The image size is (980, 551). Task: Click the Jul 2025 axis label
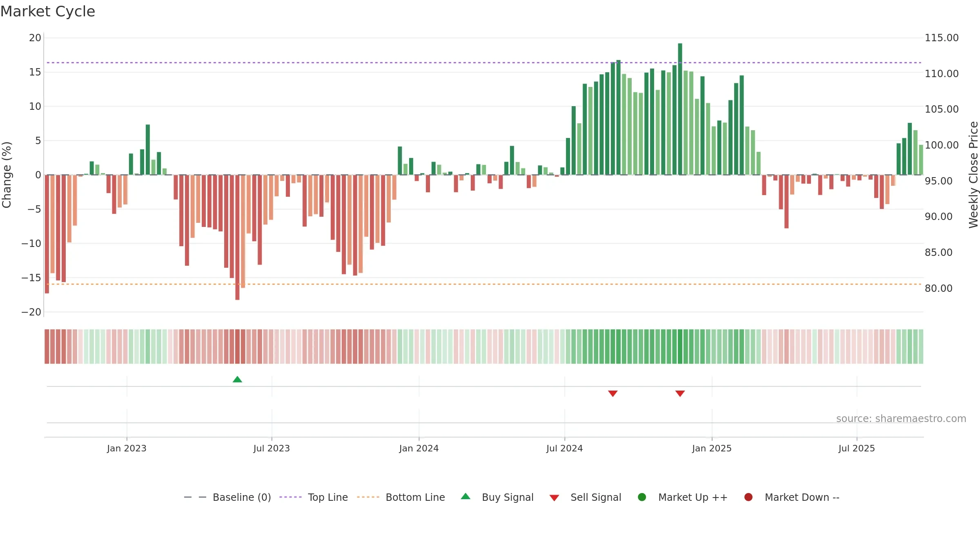coord(857,448)
